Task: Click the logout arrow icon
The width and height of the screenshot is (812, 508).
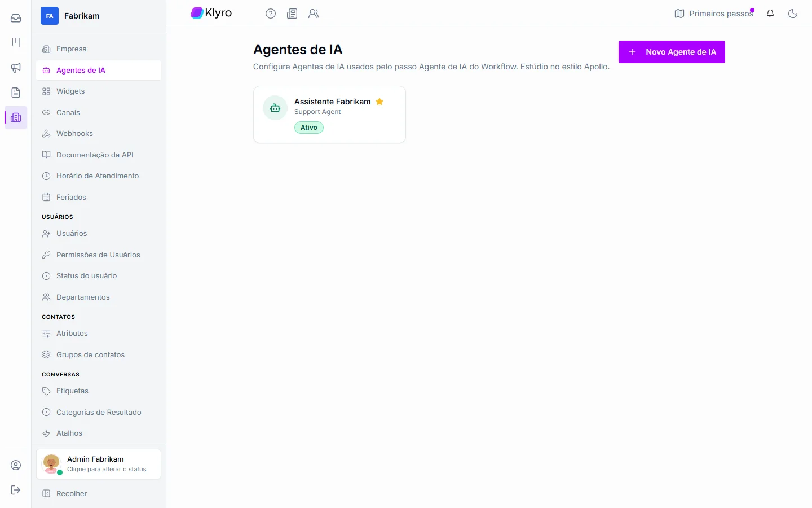Action: coord(16,490)
